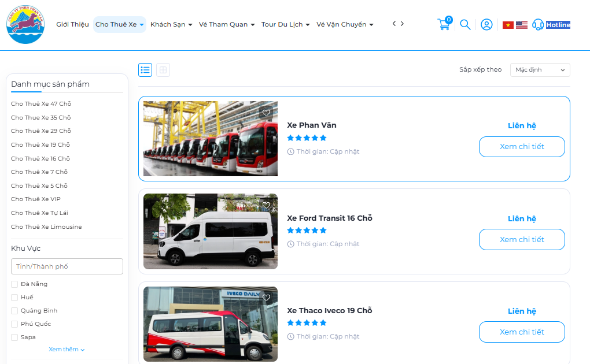Open the Xe Phan Văn title link

tap(312, 125)
